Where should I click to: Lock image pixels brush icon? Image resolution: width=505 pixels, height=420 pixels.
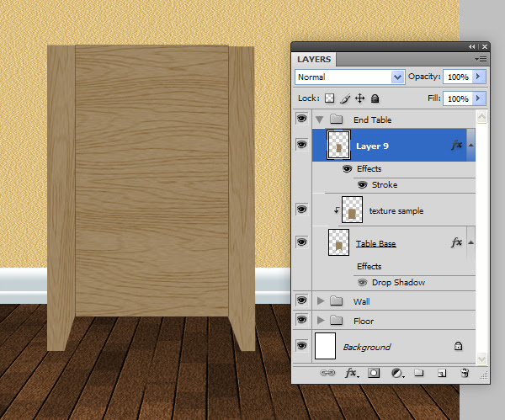pyautogui.click(x=345, y=98)
